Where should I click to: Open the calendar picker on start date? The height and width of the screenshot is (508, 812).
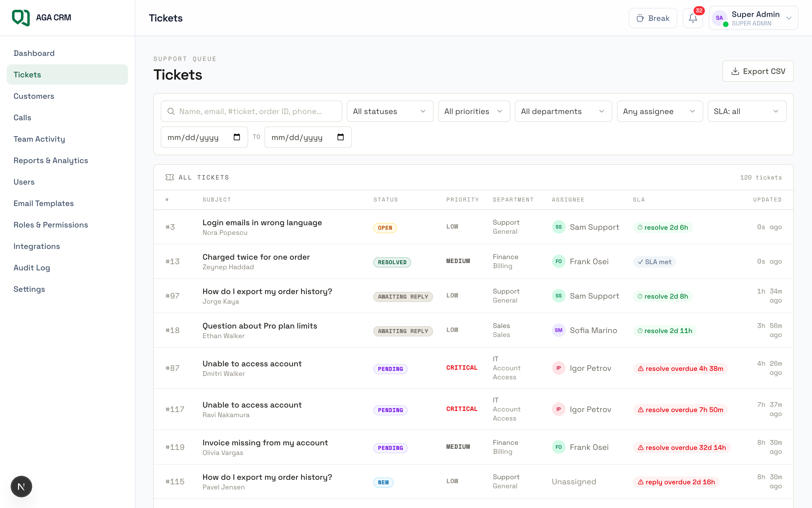point(237,137)
